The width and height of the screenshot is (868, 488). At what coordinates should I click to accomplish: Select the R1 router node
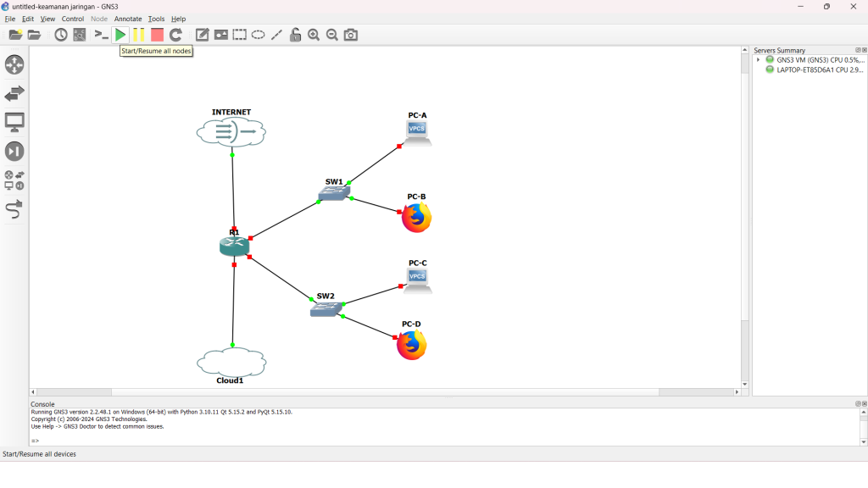[x=234, y=247]
